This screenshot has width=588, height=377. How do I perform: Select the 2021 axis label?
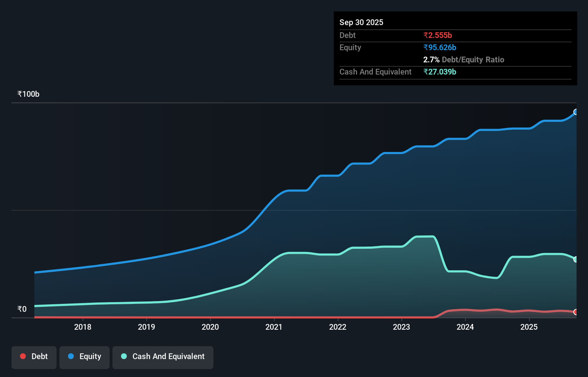tap(274, 327)
